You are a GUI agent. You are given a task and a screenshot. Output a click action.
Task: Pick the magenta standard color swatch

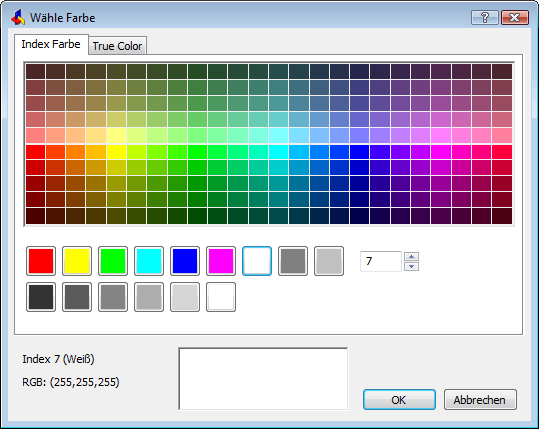[x=221, y=261]
